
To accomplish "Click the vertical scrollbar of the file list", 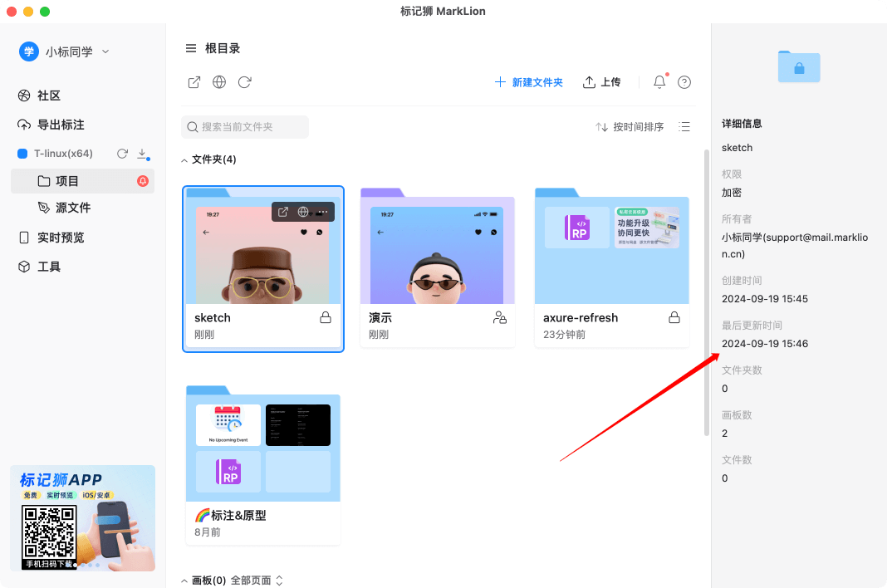I will point(707,291).
